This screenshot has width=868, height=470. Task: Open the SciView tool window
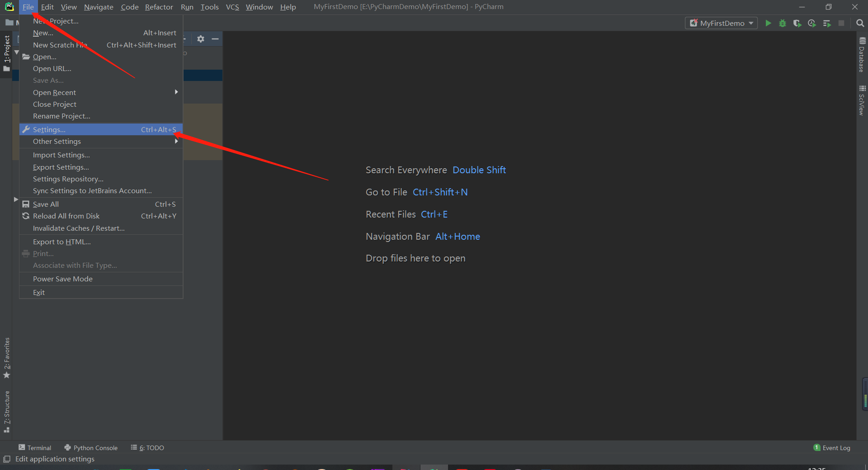pyautogui.click(x=862, y=100)
